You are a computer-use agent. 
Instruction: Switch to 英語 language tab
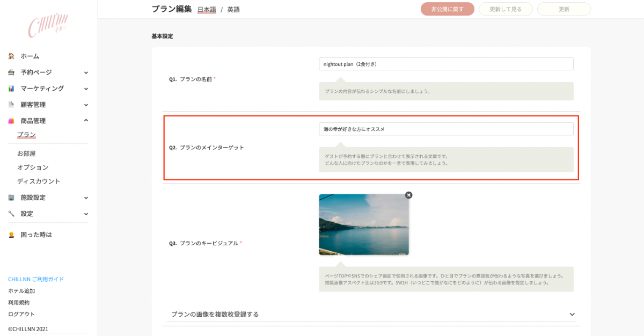click(x=233, y=10)
